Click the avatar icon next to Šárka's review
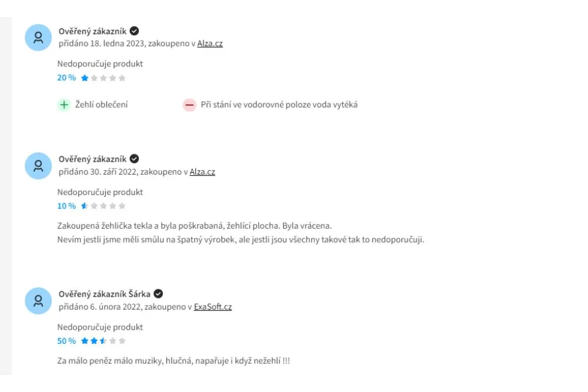This screenshot has height=392, width=588. pos(38,300)
